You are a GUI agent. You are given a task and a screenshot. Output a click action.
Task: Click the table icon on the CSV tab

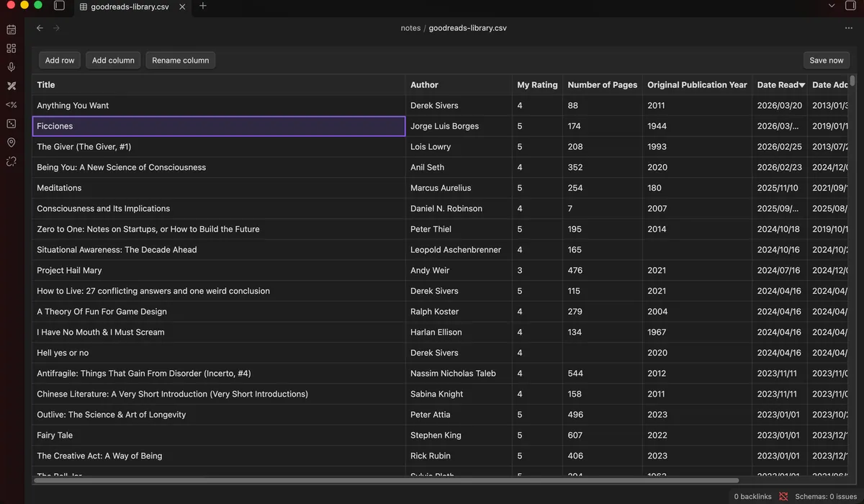click(84, 6)
